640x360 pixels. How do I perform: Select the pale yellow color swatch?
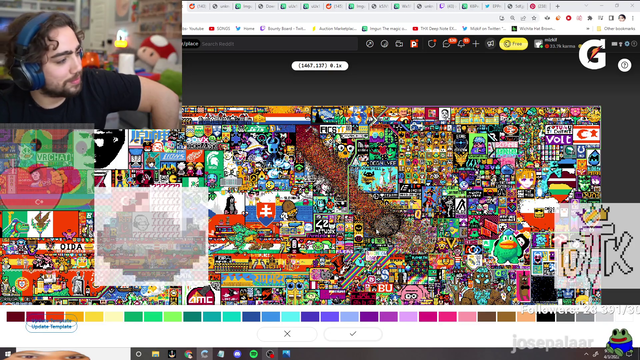113,316
